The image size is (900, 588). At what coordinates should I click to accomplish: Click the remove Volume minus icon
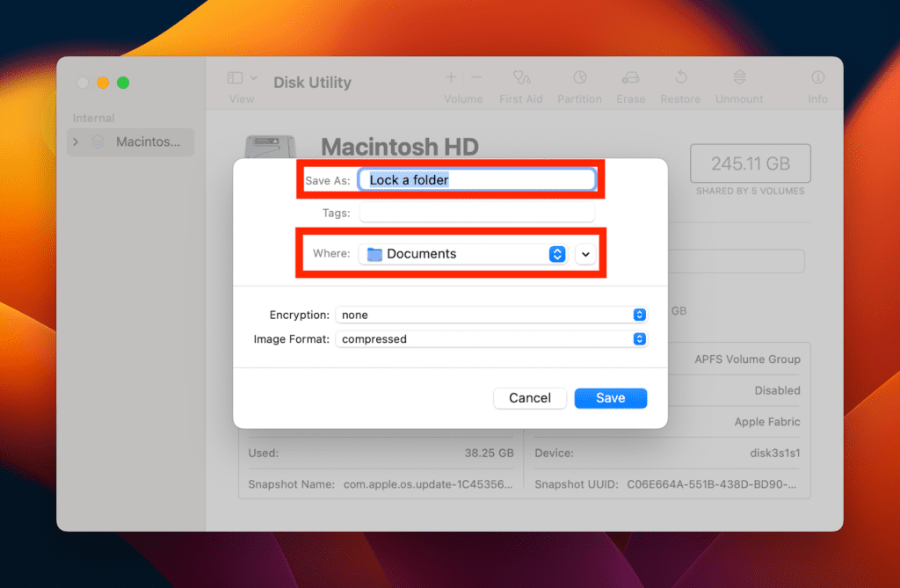(476, 77)
